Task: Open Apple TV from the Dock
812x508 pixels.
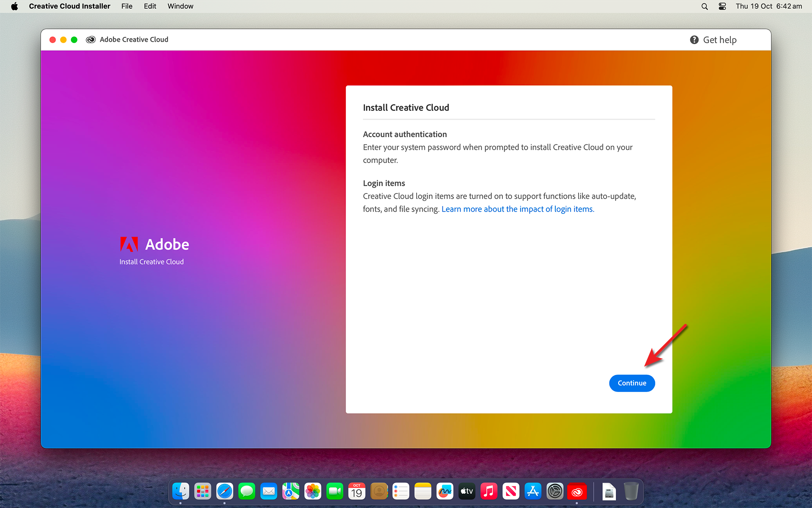Action: (466, 491)
